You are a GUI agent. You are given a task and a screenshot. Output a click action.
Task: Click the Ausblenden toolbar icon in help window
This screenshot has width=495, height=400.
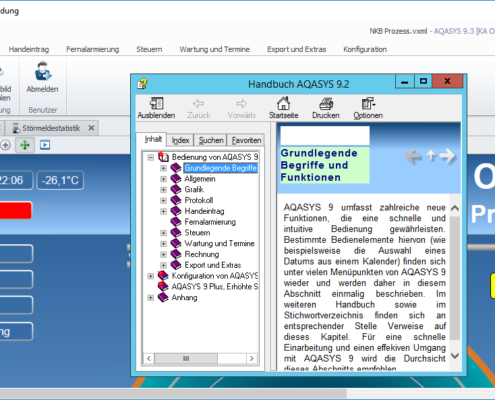156,103
